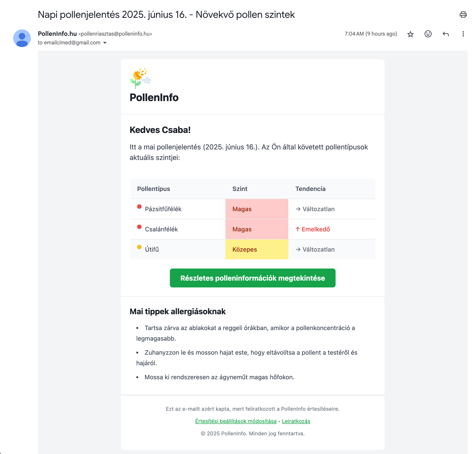Viewport: 476px width, 454px height.
Task: Click the red dot beside Csalánfélék
Action: tap(139, 227)
